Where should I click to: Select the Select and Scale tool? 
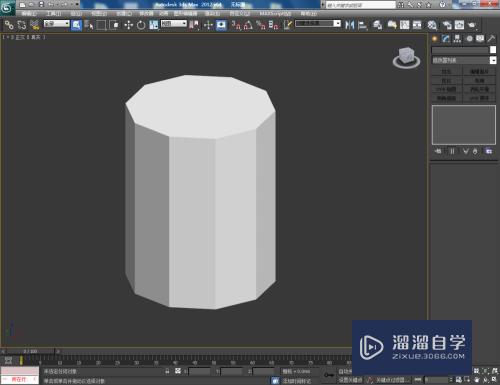pyautogui.click(x=153, y=25)
